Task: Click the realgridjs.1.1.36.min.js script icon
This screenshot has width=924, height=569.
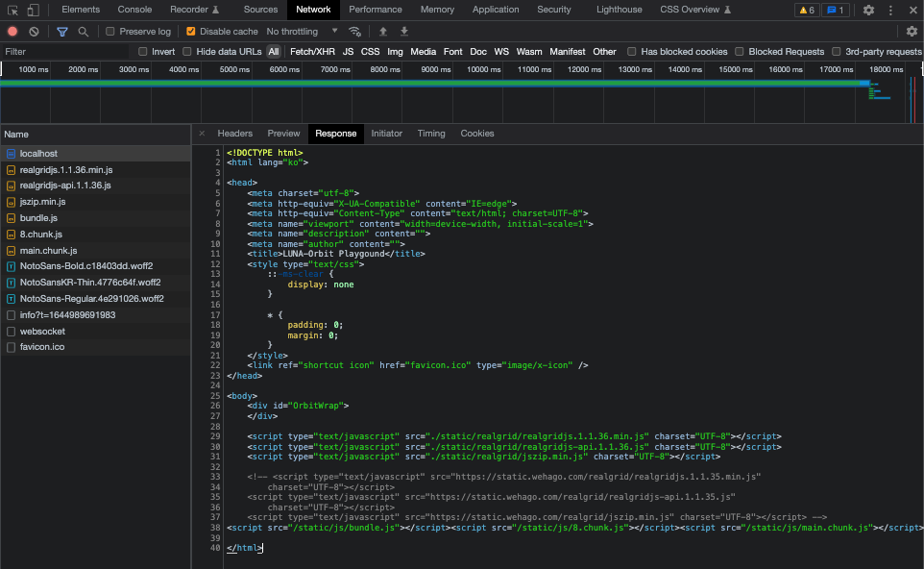Action: pyautogui.click(x=11, y=170)
